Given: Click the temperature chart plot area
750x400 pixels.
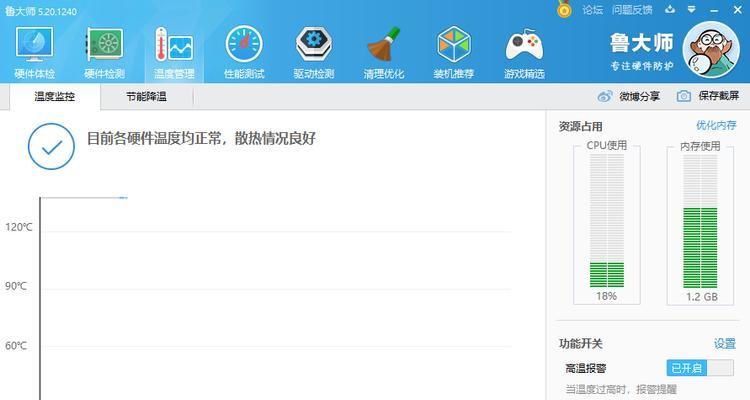Looking at the screenshot, I should point(276,299).
